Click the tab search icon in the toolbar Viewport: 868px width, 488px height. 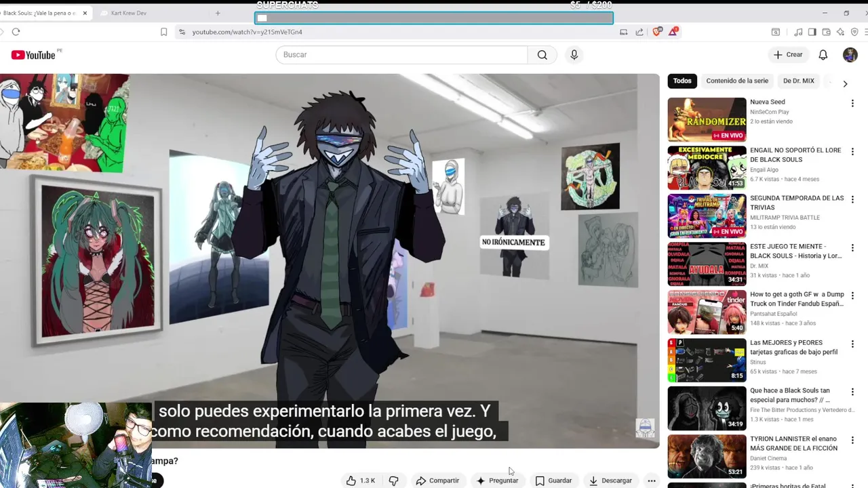776,32
